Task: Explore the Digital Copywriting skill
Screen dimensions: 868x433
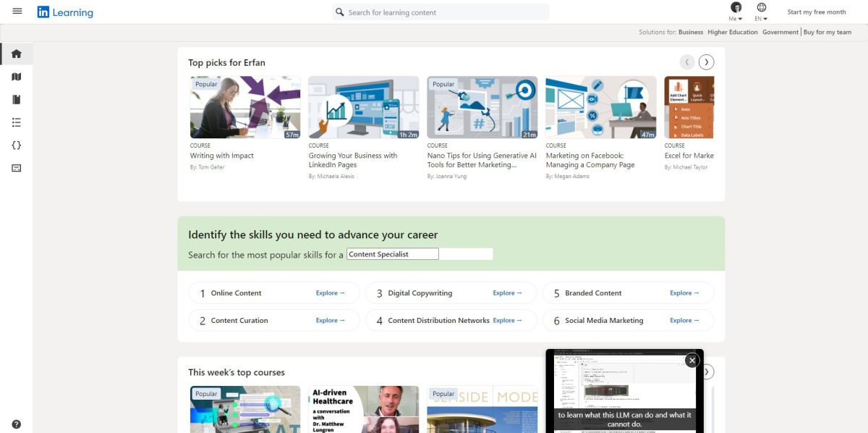Action: (508, 293)
